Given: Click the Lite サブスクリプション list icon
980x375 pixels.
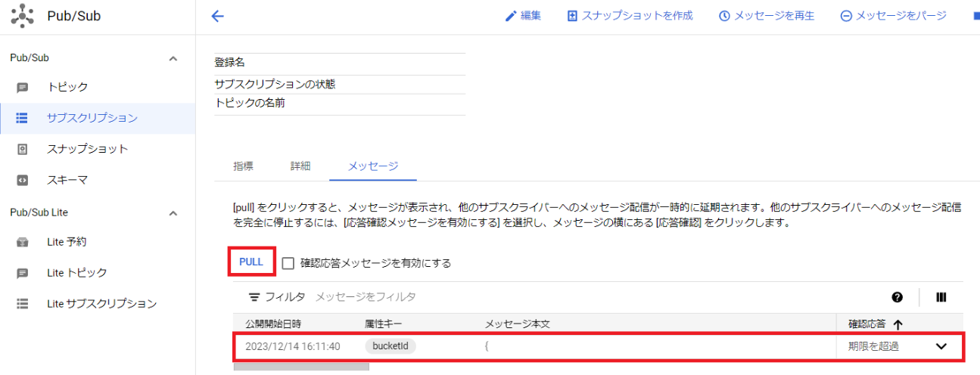Looking at the screenshot, I should click(x=23, y=304).
